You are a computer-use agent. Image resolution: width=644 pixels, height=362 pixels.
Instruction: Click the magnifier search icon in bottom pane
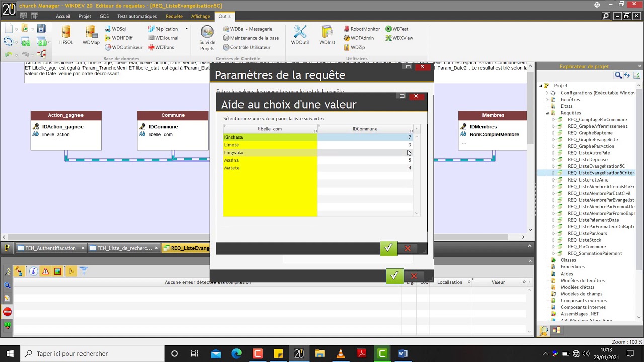click(x=7, y=285)
